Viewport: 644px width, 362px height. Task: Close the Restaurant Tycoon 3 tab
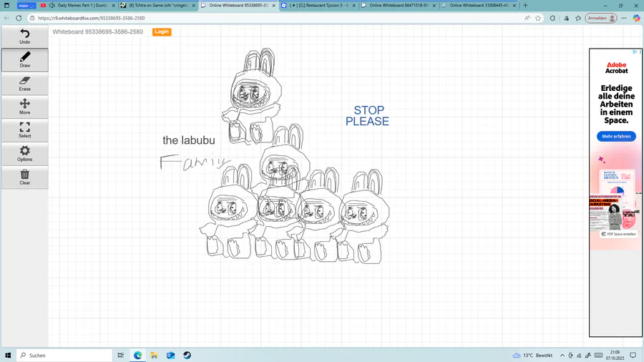(354, 5)
